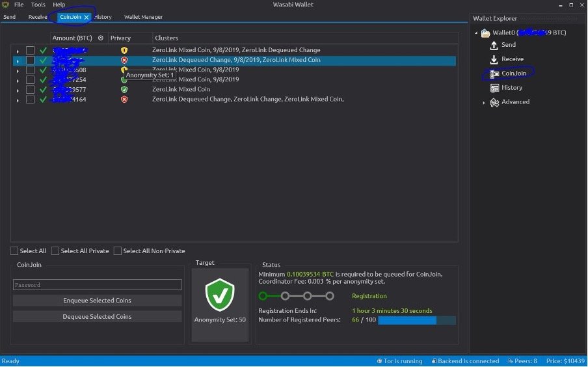
Task: Expand the 24164 coin row arrow
Action: click(18, 100)
